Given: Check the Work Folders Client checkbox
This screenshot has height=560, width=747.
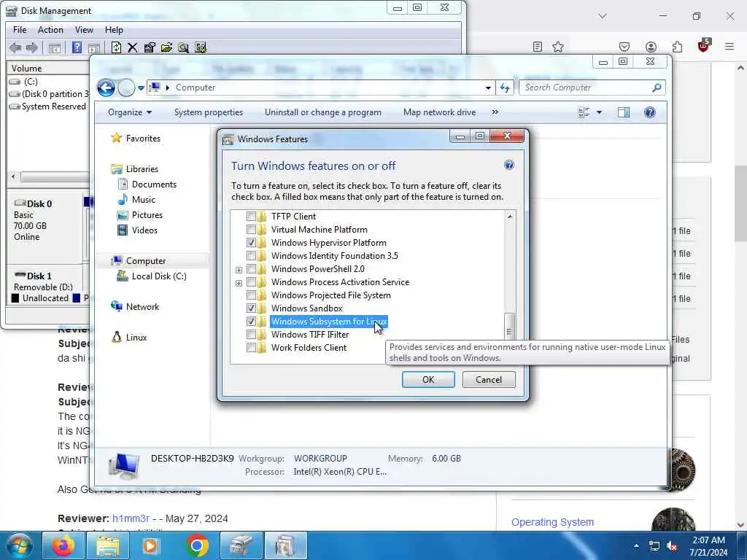Looking at the screenshot, I should [251, 348].
